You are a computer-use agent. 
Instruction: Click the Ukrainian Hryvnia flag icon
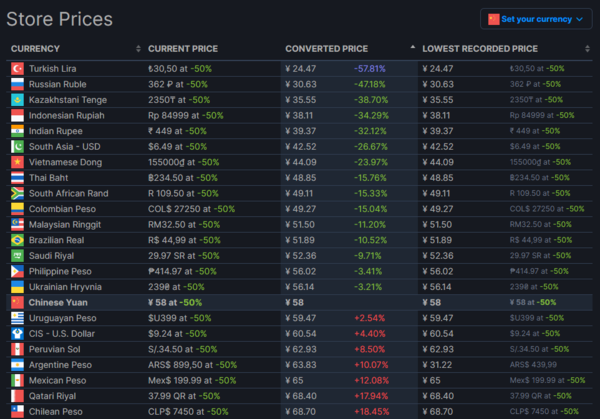[17, 287]
